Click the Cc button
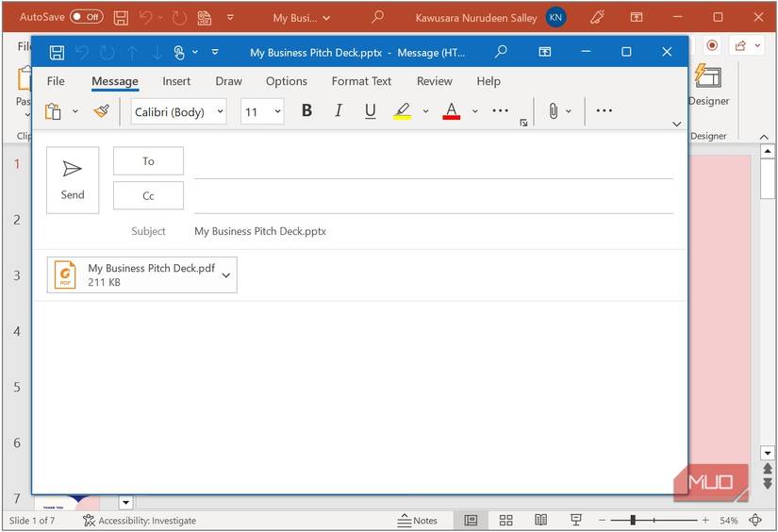The width and height of the screenshot is (778, 532). [x=148, y=195]
